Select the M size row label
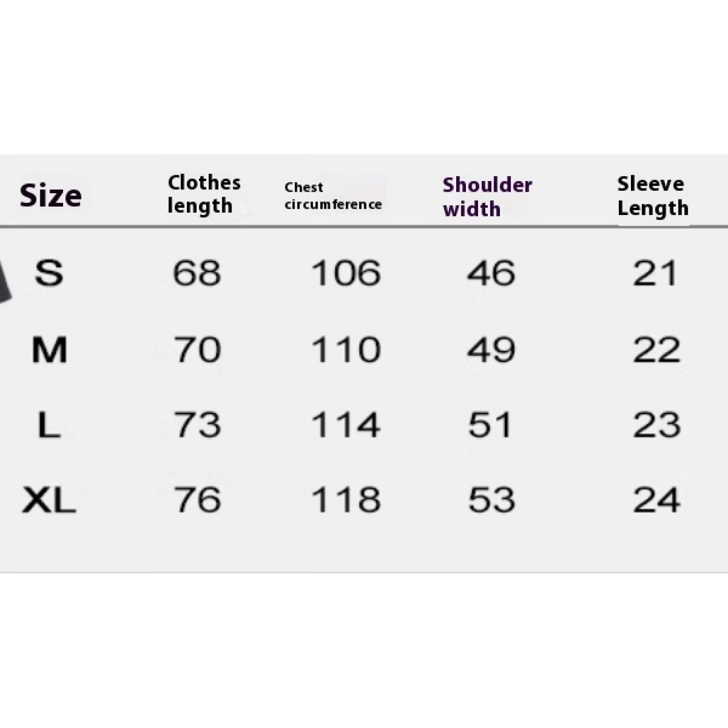Viewport: 728px width, 728px height. [49, 349]
